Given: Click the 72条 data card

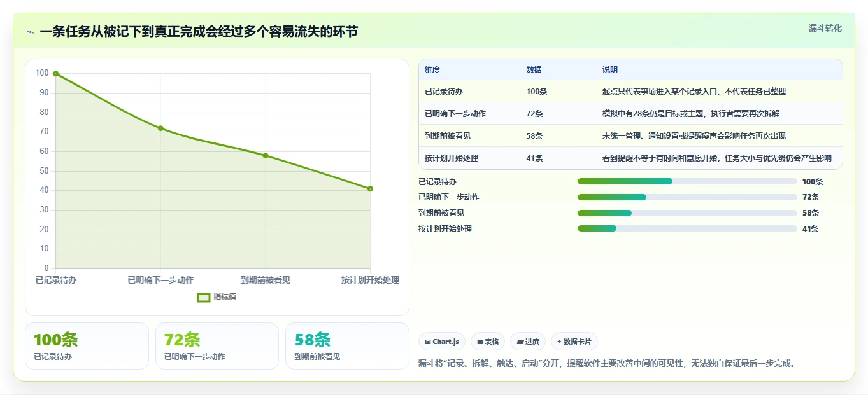Looking at the screenshot, I should coord(217,346).
